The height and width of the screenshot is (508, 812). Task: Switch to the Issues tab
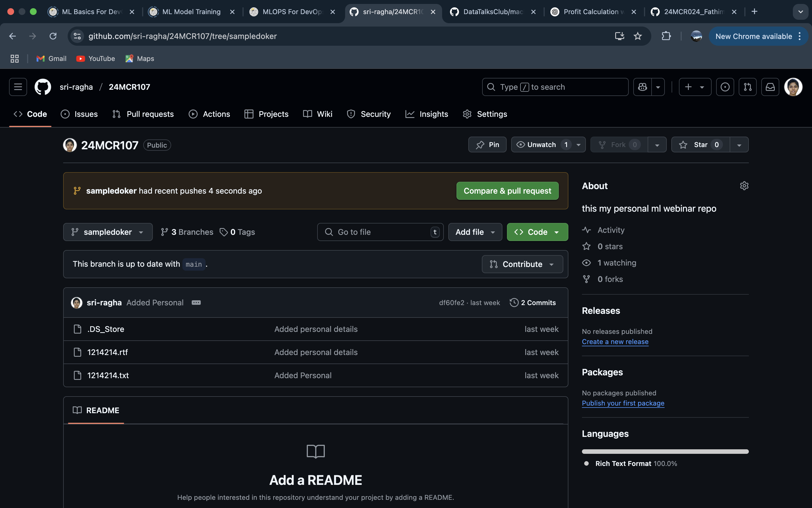pyautogui.click(x=79, y=114)
